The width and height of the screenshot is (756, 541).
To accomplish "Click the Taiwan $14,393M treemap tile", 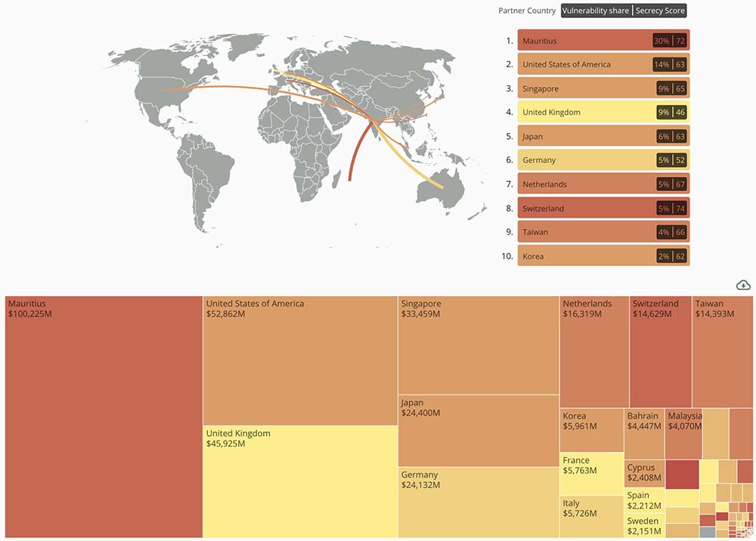I will pos(723,352).
